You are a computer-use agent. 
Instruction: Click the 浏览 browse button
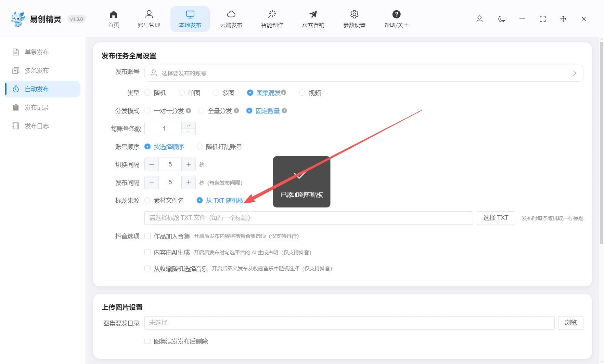pyautogui.click(x=571, y=323)
